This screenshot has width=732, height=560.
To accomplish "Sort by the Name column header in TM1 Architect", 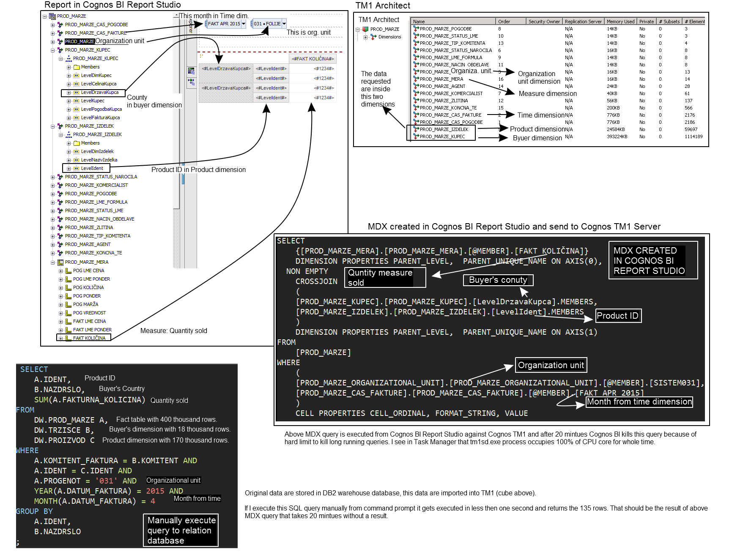I will coord(453,22).
